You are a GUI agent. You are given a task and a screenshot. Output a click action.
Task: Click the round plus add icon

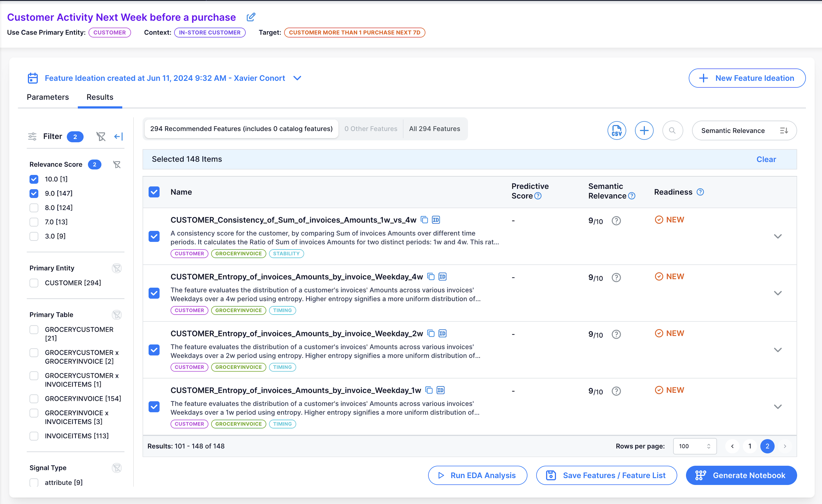644,130
